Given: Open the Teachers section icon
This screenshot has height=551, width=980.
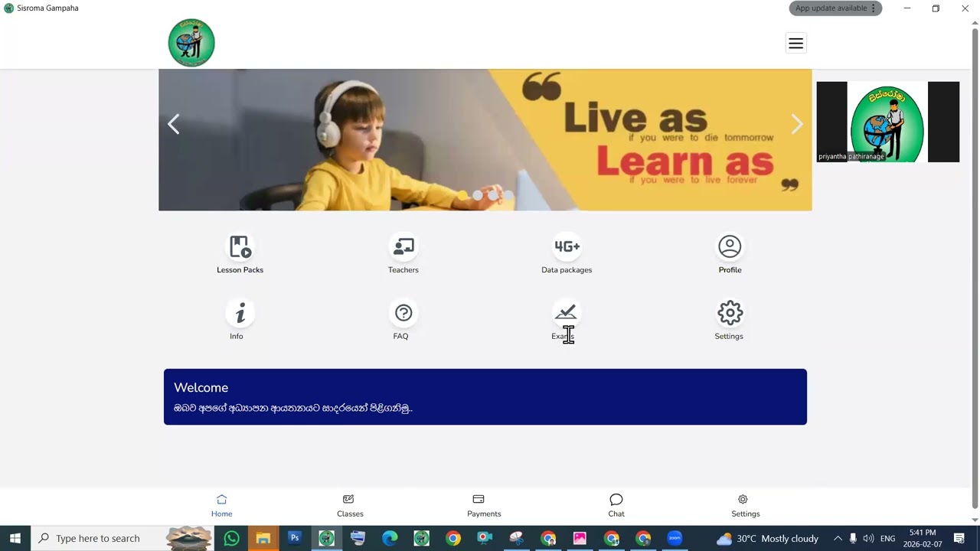Looking at the screenshot, I should (403, 246).
